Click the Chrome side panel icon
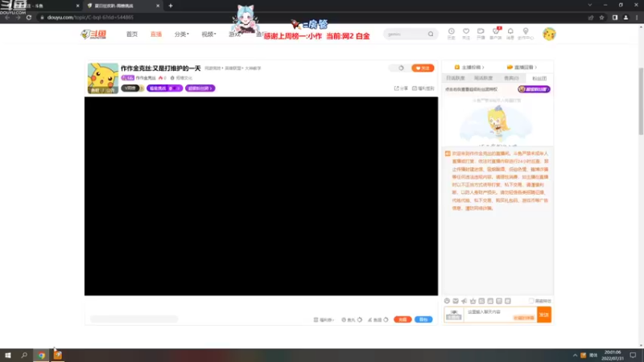644x362 pixels. (615, 17)
